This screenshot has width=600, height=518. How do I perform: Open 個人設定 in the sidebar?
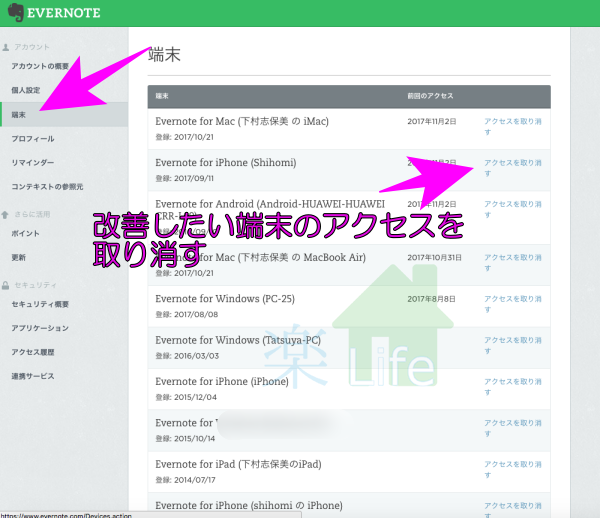coord(26,90)
